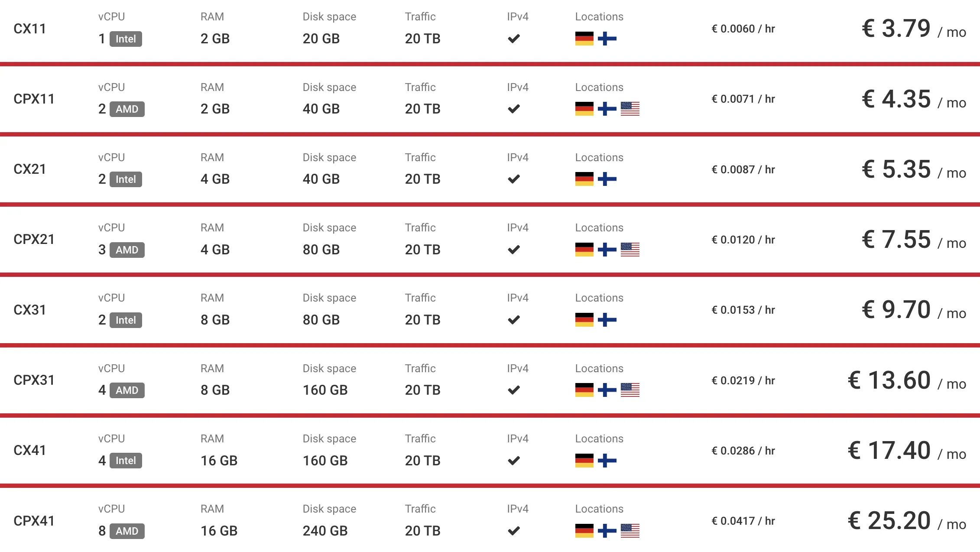Click the USA flag in the CPX11 row
Viewport: 980px width, 552px height.
pyautogui.click(x=630, y=109)
